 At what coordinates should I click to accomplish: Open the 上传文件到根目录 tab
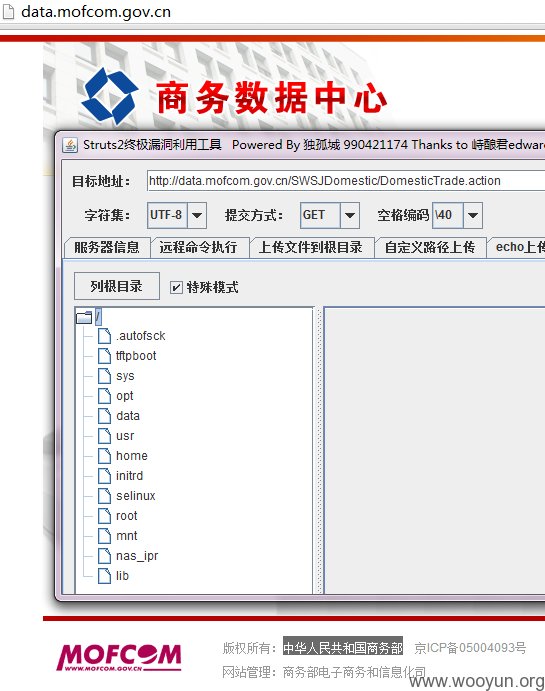pyautogui.click(x=311, y=247)
